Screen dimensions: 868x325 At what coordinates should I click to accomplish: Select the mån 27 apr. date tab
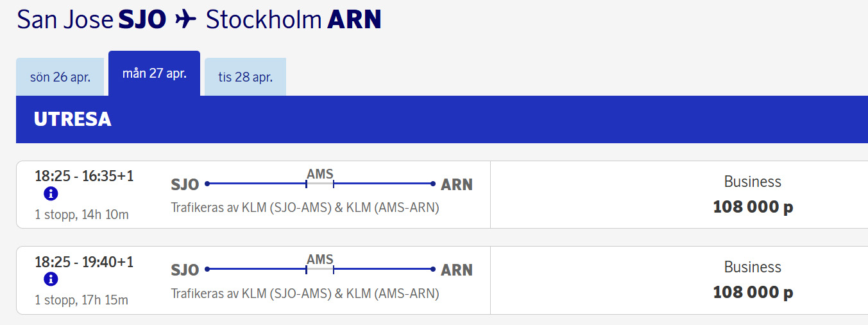pos(155,73)
